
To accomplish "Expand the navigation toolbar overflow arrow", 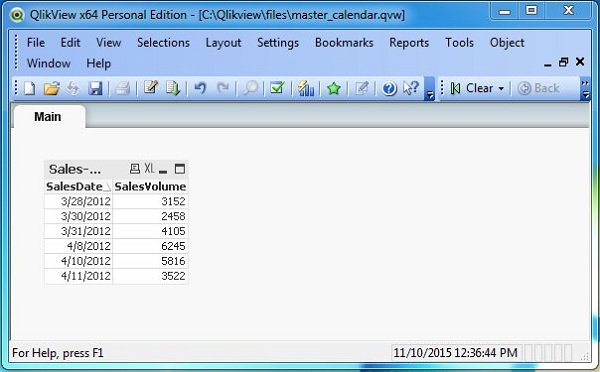I will tap(585, 89).
